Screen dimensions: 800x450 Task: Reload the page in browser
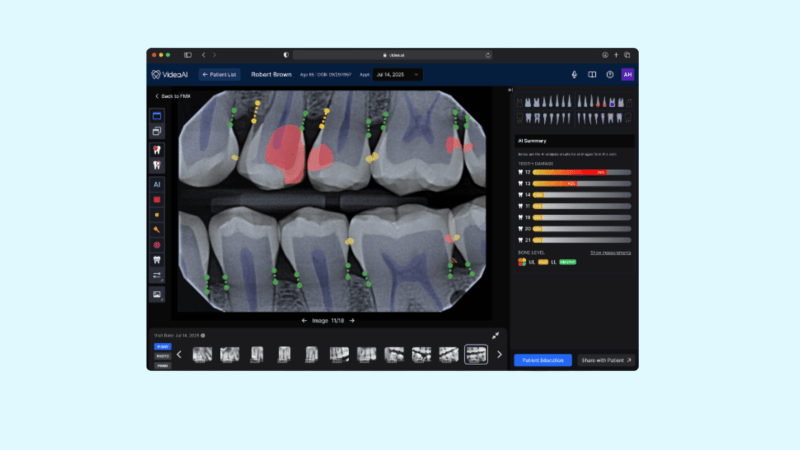click(x=488, y=55)
